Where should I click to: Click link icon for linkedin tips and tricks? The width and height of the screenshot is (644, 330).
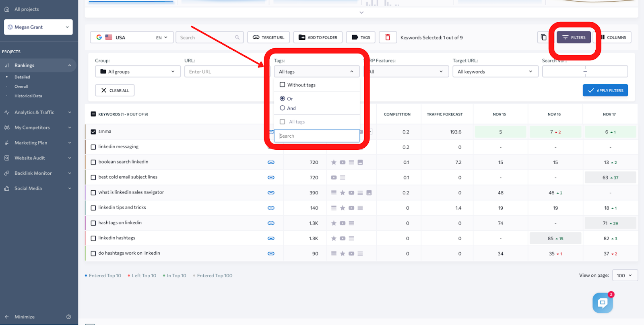click(x=271, y=208)
